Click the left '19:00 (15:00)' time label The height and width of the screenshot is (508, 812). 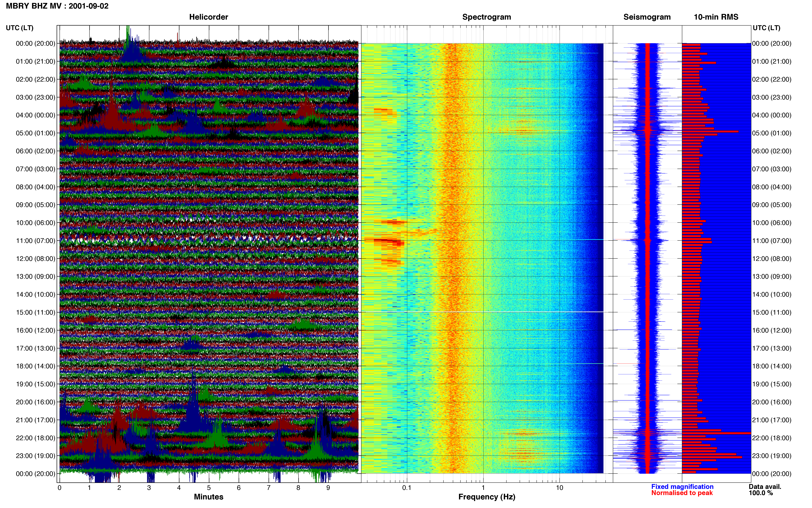click(36, 384)
